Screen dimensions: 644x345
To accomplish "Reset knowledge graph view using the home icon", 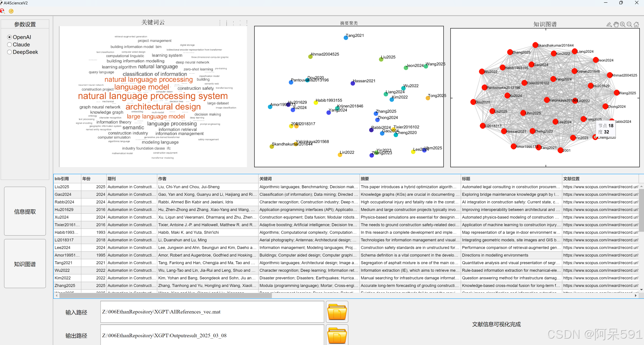I will point(636,24).
